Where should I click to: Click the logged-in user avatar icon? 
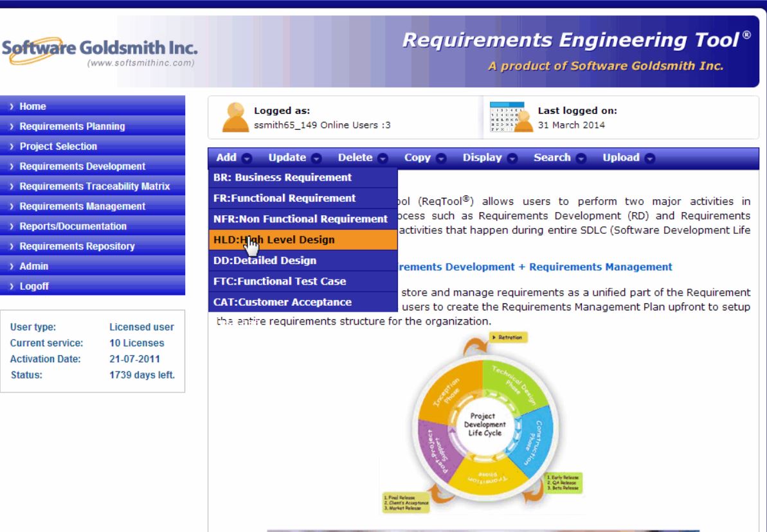click(235, 118)
